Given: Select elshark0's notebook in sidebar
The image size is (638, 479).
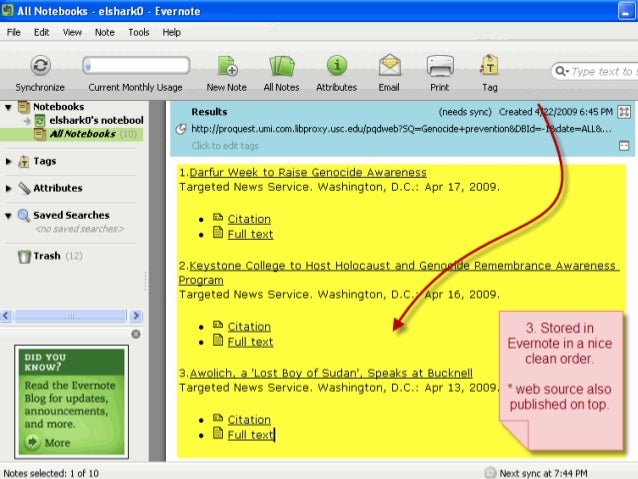Looking at the screenshot, I should (x=96, y=120).
